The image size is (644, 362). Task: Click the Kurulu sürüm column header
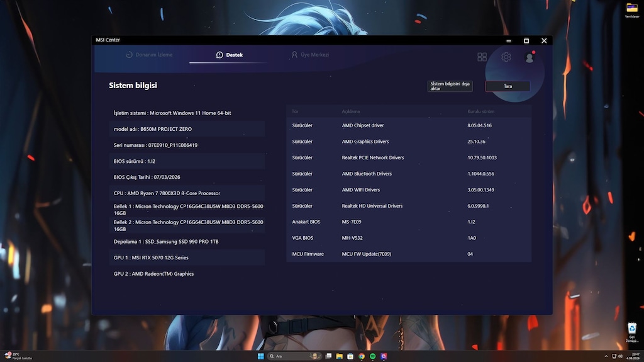pyautogui.click(x=480, y=111)
